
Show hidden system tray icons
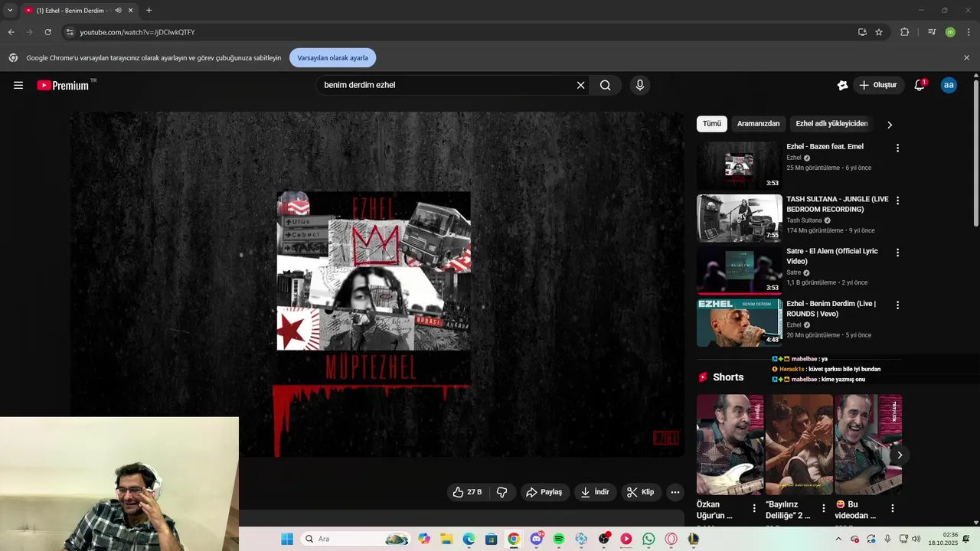[x=838, y=539]
